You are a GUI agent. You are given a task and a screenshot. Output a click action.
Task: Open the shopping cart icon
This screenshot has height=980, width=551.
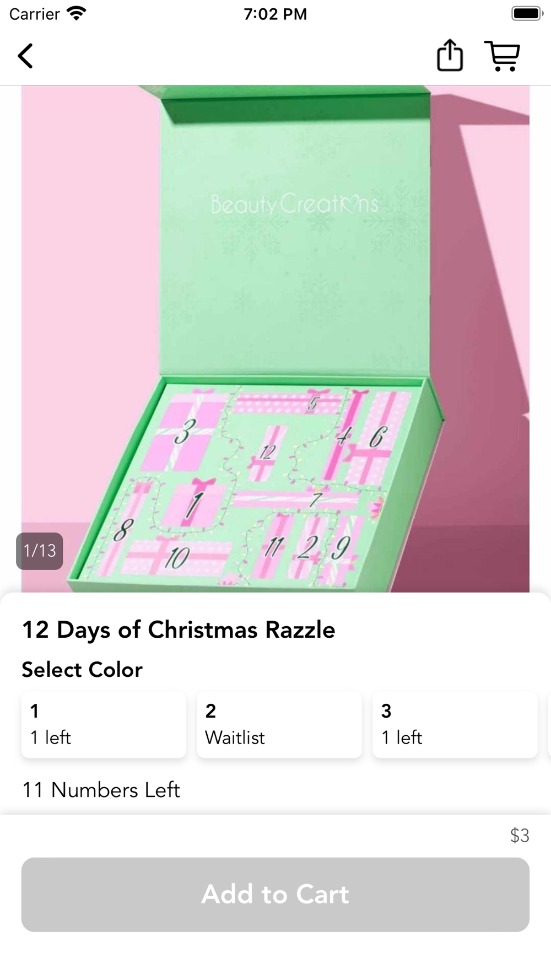502,56
